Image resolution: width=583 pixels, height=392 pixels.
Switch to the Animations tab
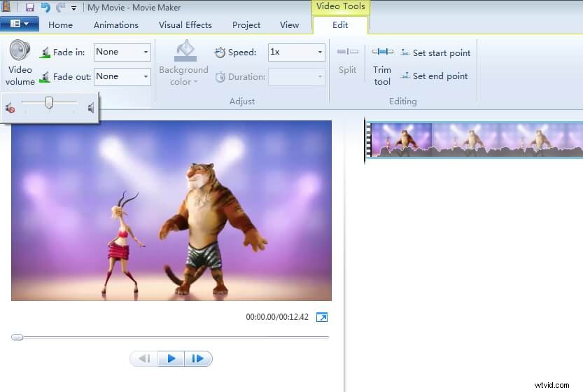(x=116, y=24)
